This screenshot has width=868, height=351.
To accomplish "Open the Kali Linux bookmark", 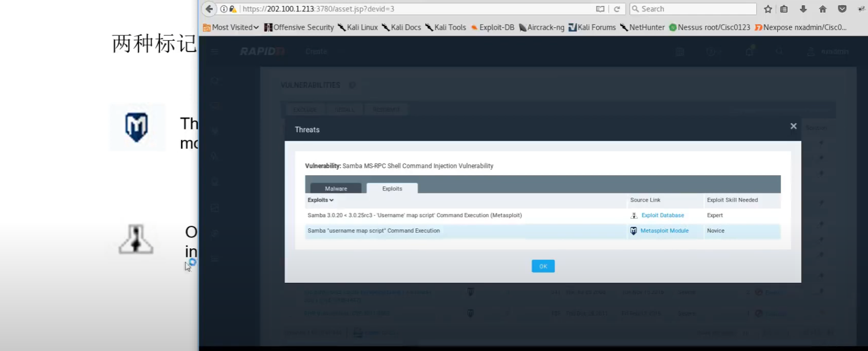I will pos(357,27).
